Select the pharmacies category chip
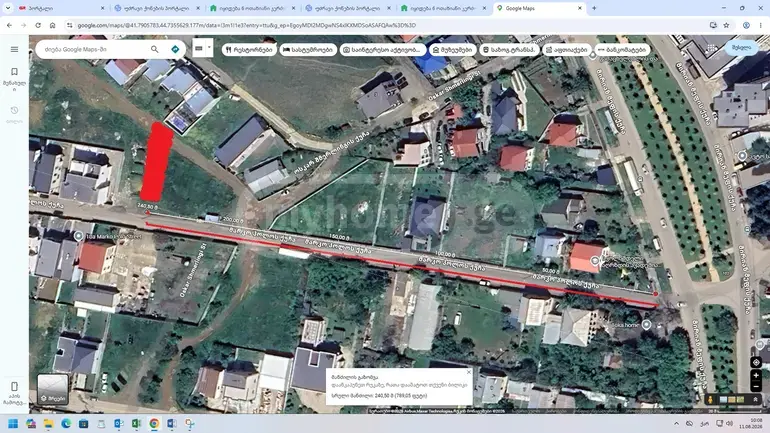The height and width of the screenshot is (433, 770). tap(567, 50)
